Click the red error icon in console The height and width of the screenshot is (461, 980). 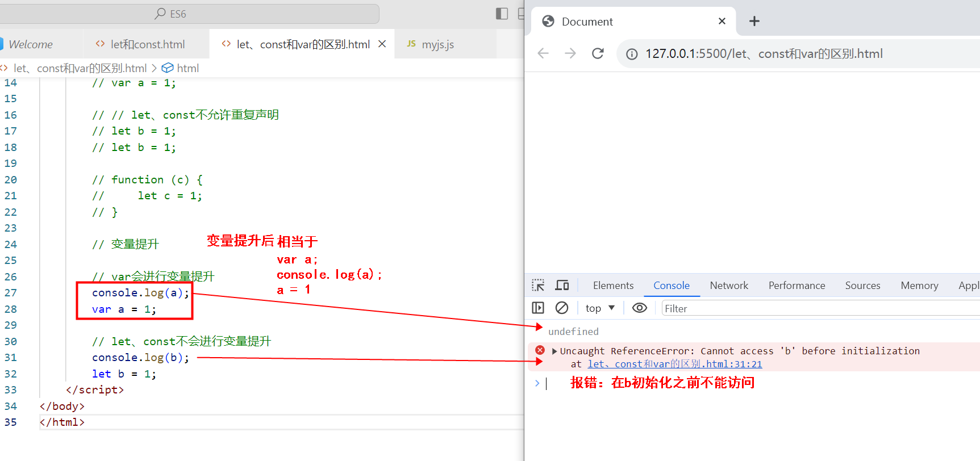coord(540,350)
